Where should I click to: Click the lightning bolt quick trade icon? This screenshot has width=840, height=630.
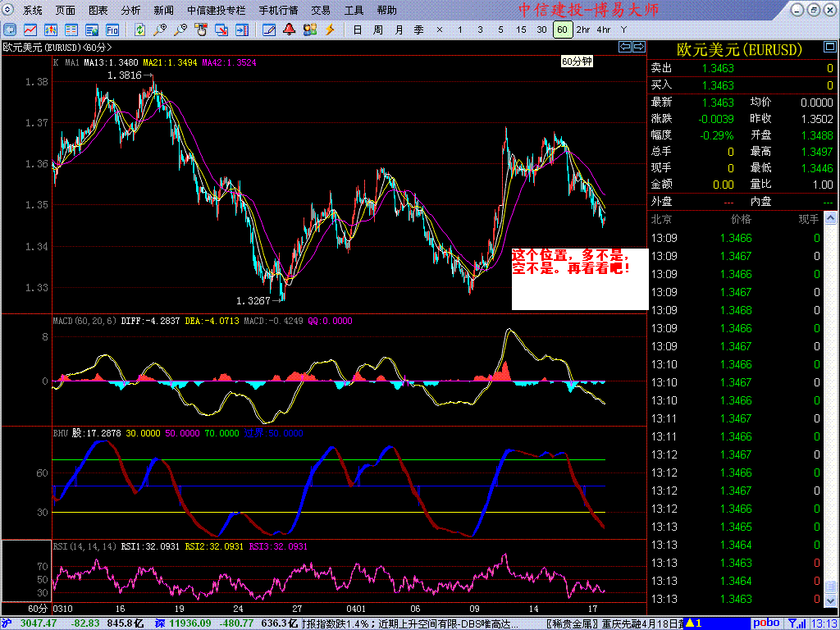[x=330, y=30]
